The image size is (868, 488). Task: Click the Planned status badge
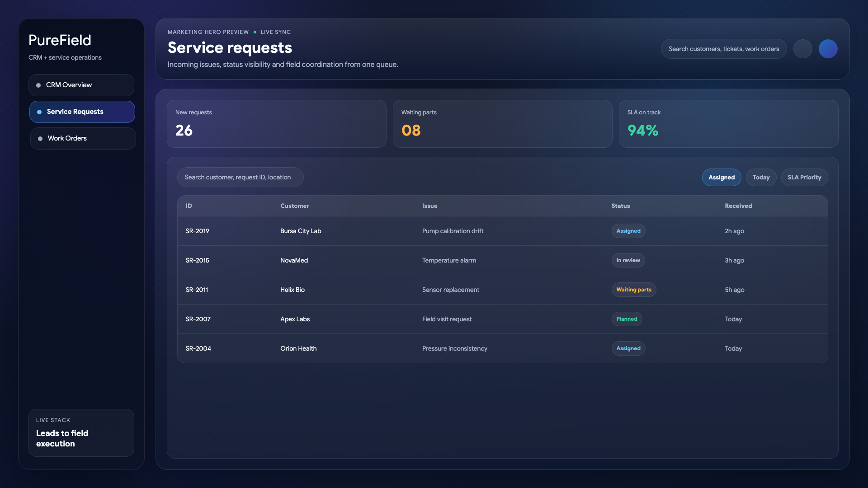pyautogui.click(x=627, y=319)
